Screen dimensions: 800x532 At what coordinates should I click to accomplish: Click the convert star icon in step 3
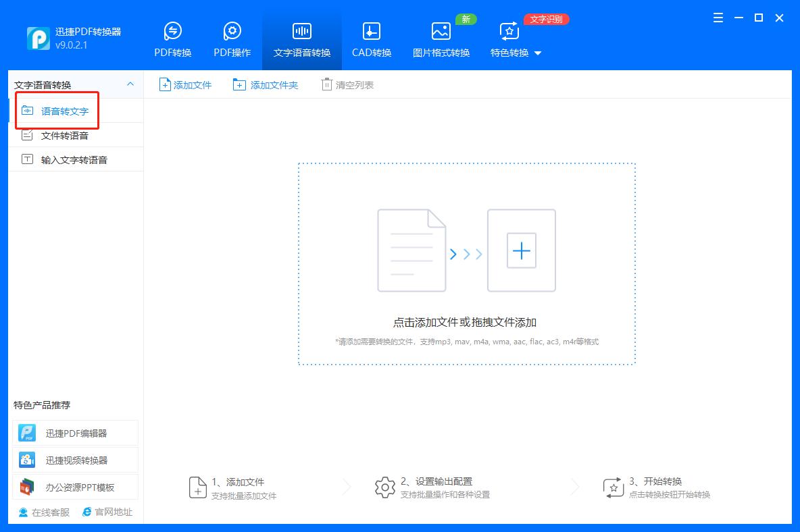pyautogui.click(x=614, y=487)
